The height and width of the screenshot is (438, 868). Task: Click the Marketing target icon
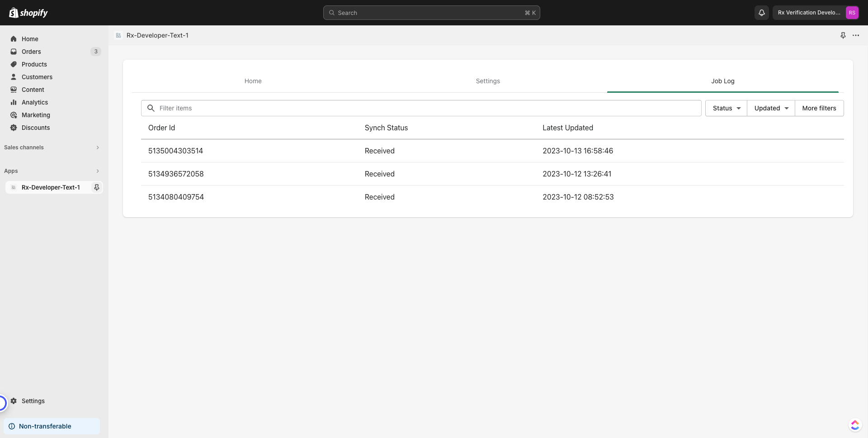tap(14, 115)
